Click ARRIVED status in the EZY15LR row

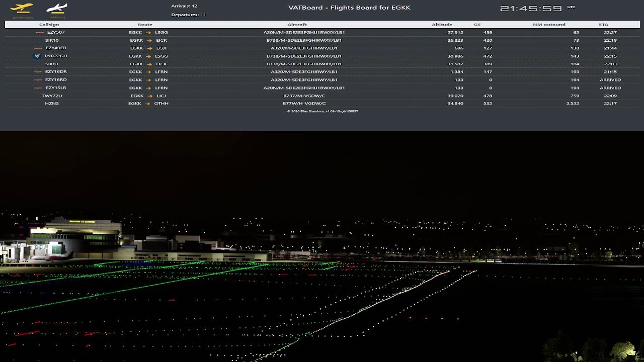click(610, 88)
